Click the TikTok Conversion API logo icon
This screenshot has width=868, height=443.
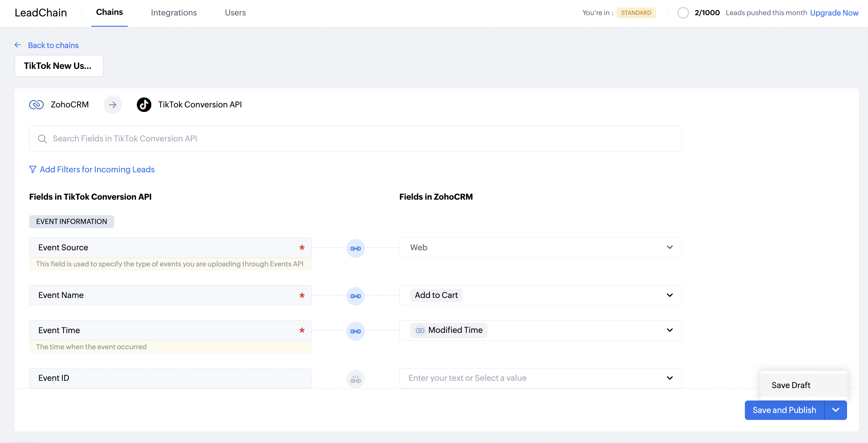(144, 105)
